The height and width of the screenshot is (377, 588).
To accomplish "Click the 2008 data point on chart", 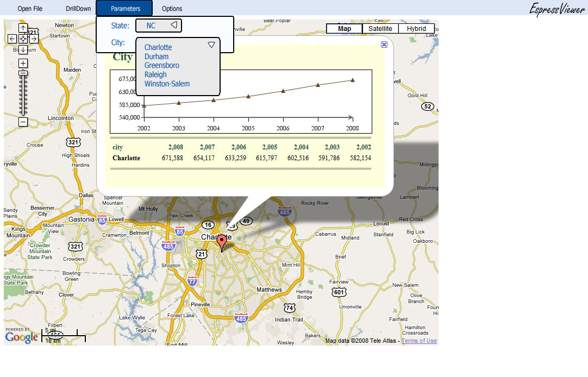I will tap(353, 80).
